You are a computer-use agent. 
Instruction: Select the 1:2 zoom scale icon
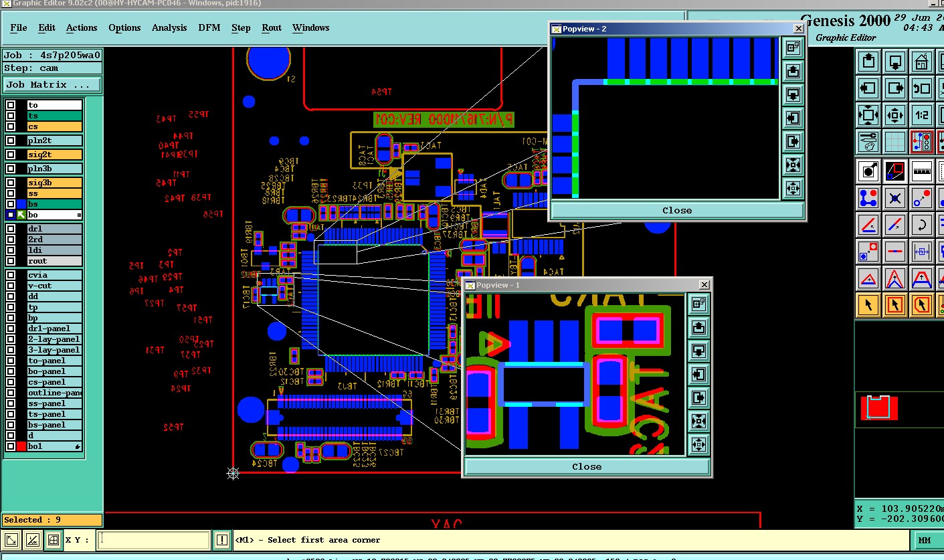point(922,114)
